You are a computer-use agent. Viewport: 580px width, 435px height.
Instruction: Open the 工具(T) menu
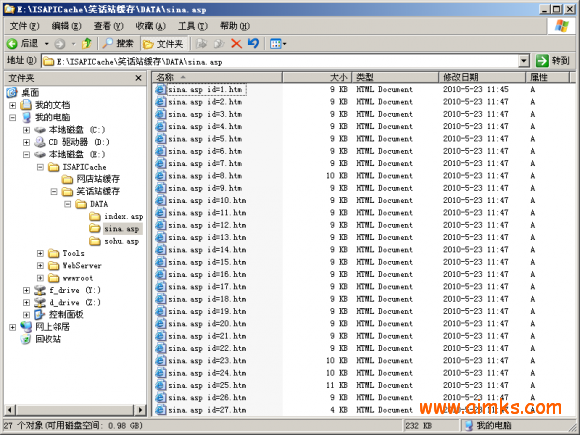click(x=192, y=26)
